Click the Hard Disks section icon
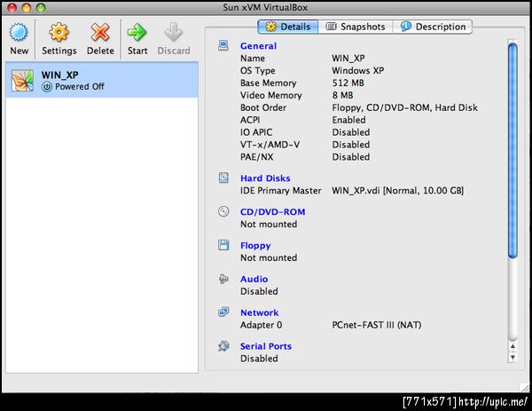 223,178
